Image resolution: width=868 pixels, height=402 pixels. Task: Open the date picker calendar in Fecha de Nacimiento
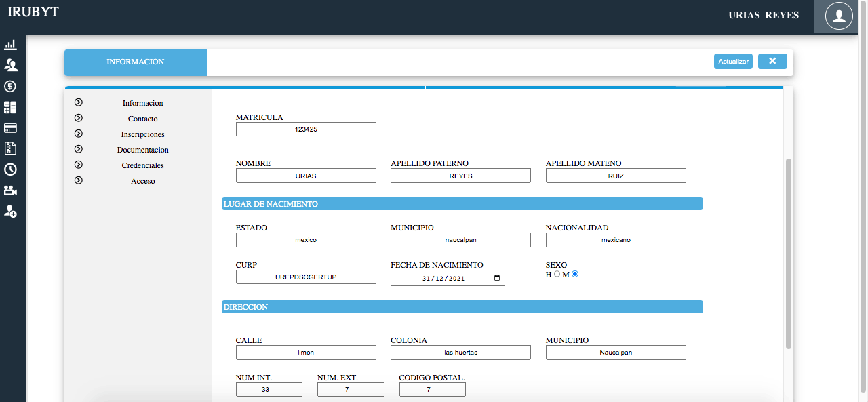(497, 278)
